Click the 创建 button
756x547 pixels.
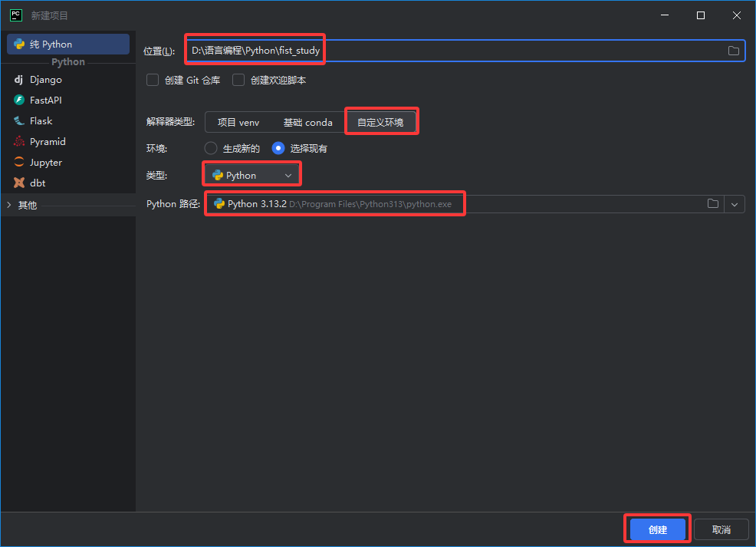pos(658,529)
